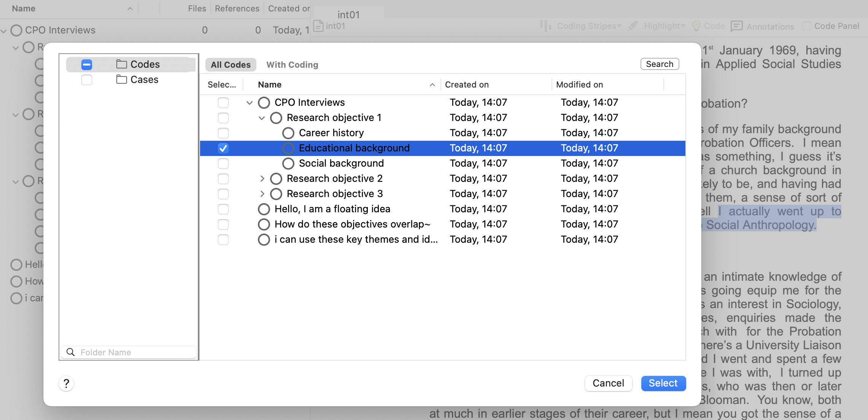The width and height of the screenshot is (868, 420).
Task: Click the Cases folder icon
Action: [x=121, y=80]
